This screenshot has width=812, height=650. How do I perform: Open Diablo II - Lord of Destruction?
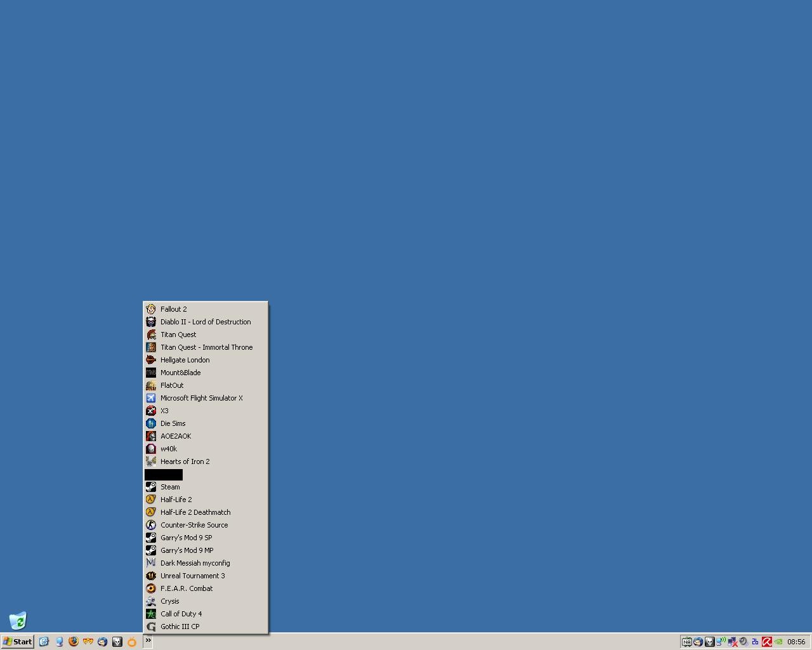pyautogui.click(x=206, y=322)
